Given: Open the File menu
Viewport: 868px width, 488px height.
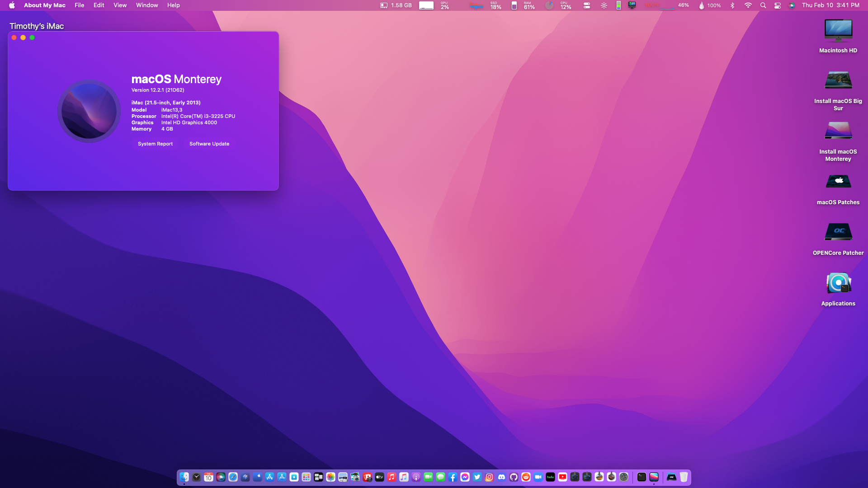Looking at the screenshot, I should (80, 5).
